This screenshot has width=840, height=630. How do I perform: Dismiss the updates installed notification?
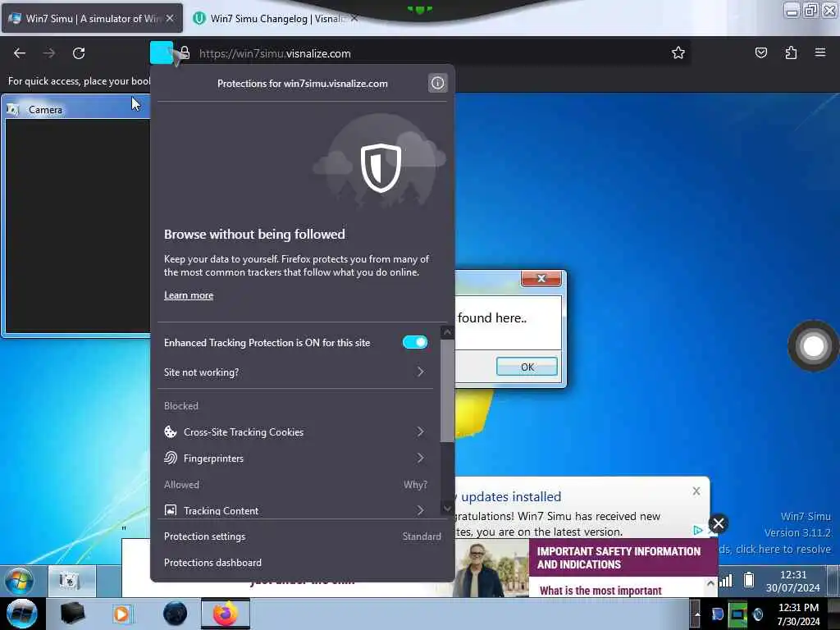tap(696, 491)
